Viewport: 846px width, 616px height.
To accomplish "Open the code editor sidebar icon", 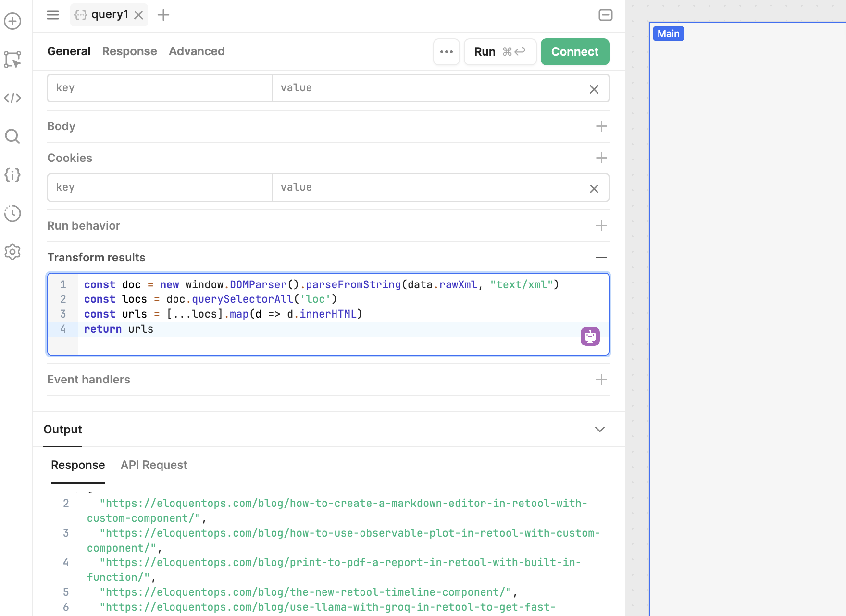I will pyautogui.click(x=12, y=98).
